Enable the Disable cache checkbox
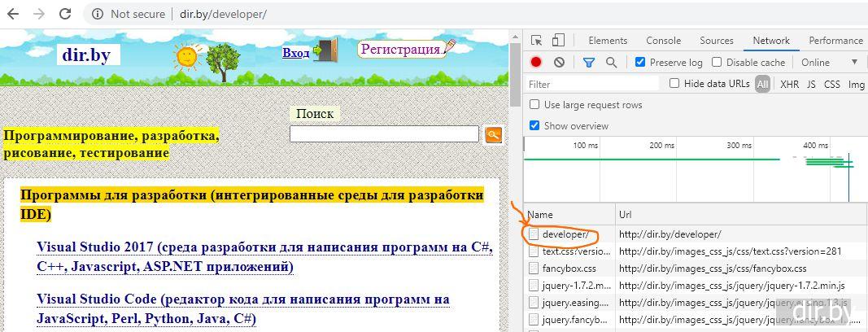This screenshot has height=332, width=868. point(717,63)
